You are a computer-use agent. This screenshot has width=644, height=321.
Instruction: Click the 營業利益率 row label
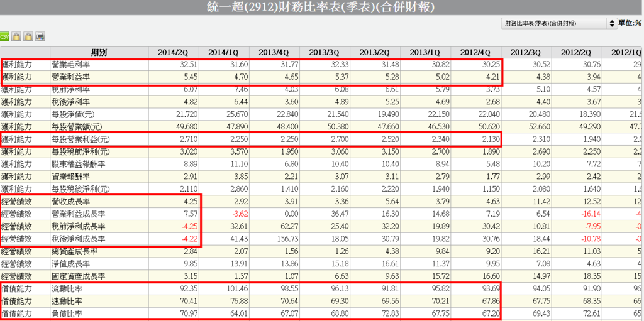tap(71, 77)
